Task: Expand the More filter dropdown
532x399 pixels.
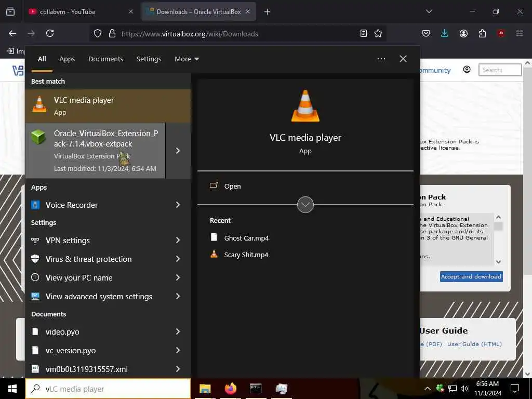Action: (x=187, y=59)
